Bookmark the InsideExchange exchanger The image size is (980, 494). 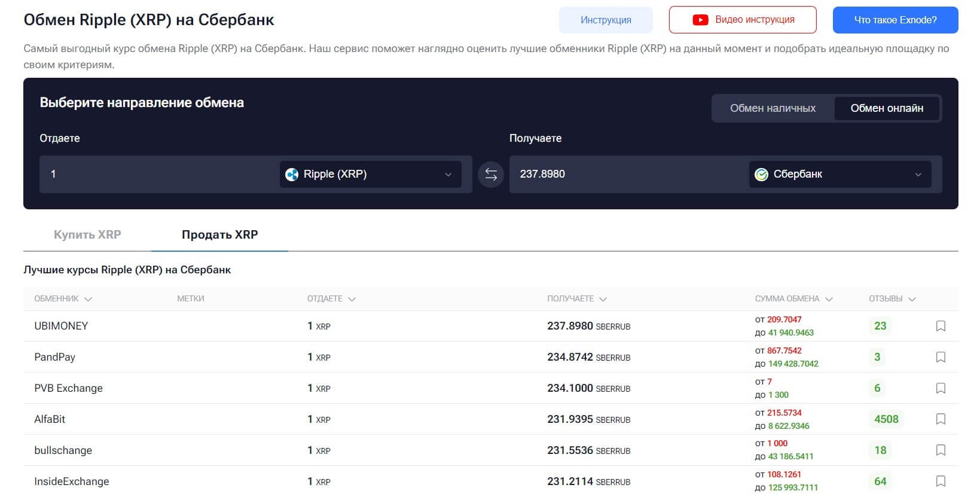pyautogui.click(x=940, y=481)
